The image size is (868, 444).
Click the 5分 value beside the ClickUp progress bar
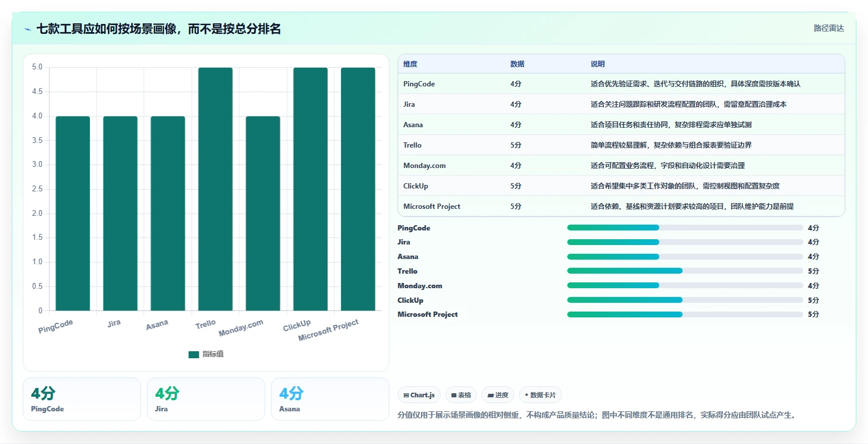[x=813, y=300]
